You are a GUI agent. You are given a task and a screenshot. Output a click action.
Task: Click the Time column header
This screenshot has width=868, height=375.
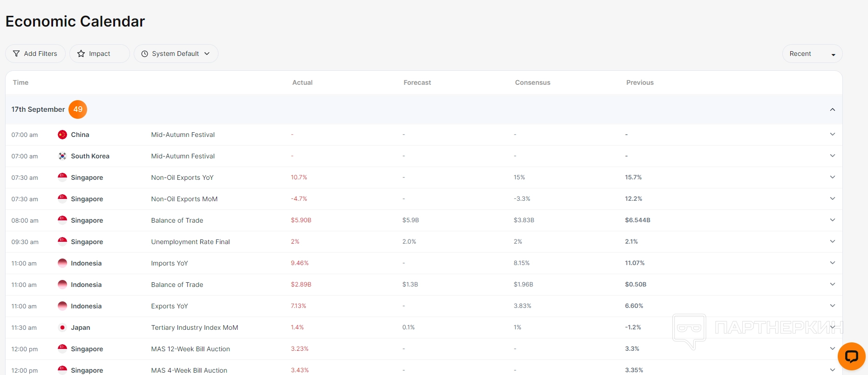pos(21,82)
